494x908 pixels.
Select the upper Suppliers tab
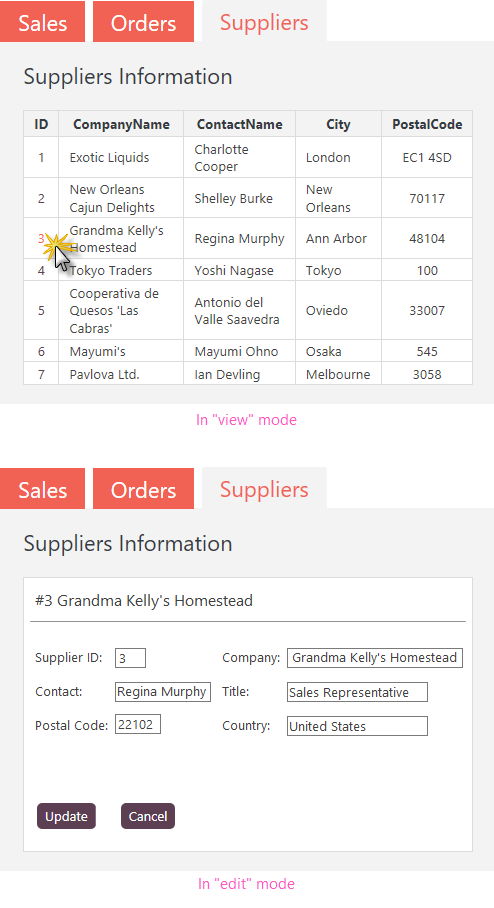coord(264,21)
